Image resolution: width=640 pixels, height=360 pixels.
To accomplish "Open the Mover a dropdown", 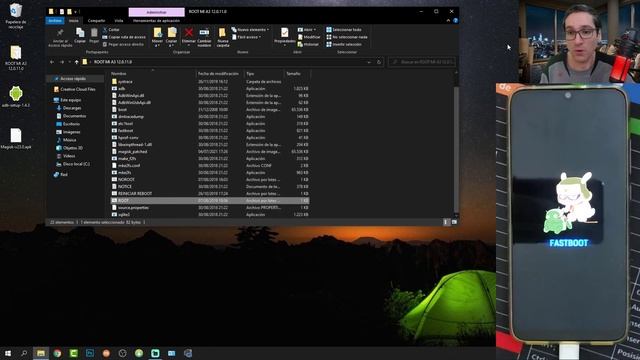I will pos(157,37).
